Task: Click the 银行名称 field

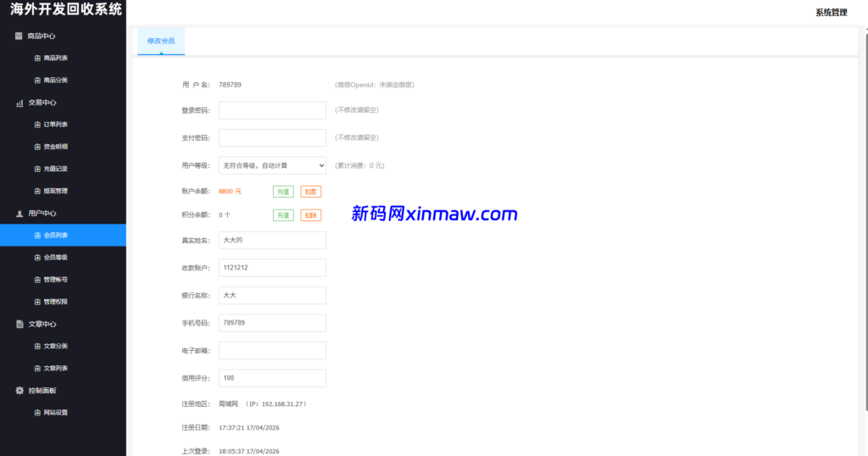Action: click(x=272, y=296)
